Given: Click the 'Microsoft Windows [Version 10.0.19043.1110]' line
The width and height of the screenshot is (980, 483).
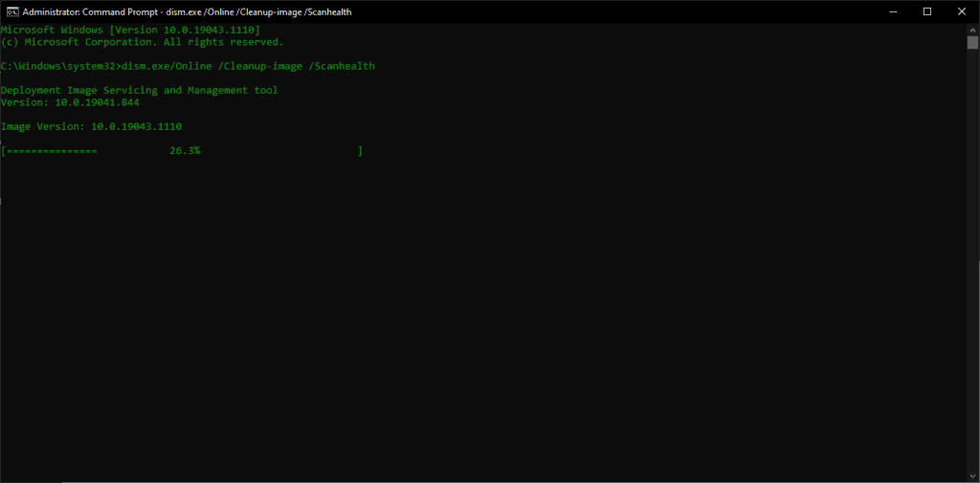Looking at the screenshot, I should (130, 30).
